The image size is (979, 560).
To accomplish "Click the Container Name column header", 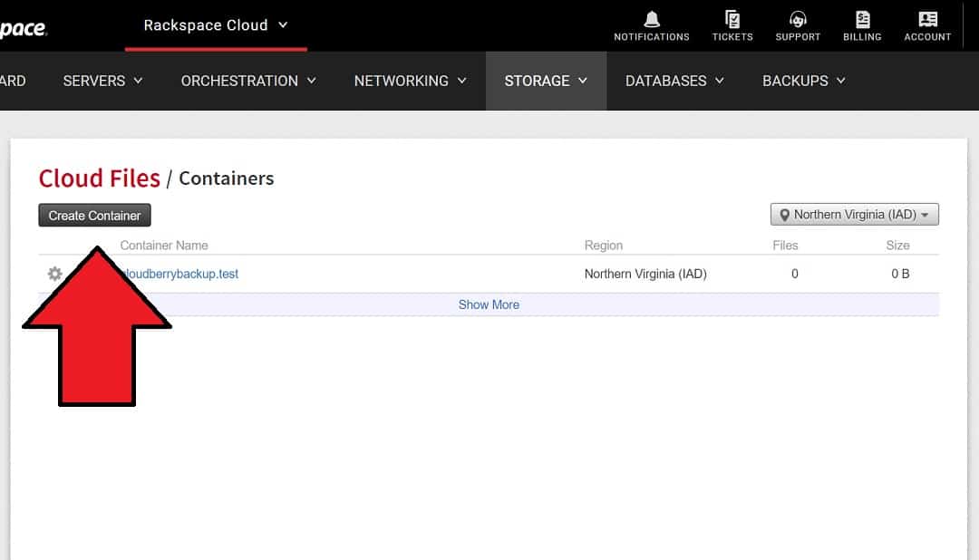I will click(163, 246).
